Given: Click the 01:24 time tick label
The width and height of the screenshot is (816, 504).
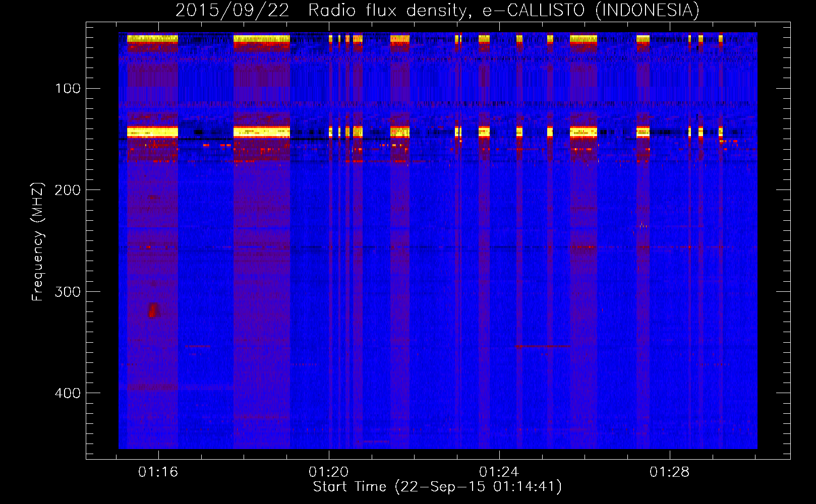Looking at the screenshot, I should coord(499,472).
